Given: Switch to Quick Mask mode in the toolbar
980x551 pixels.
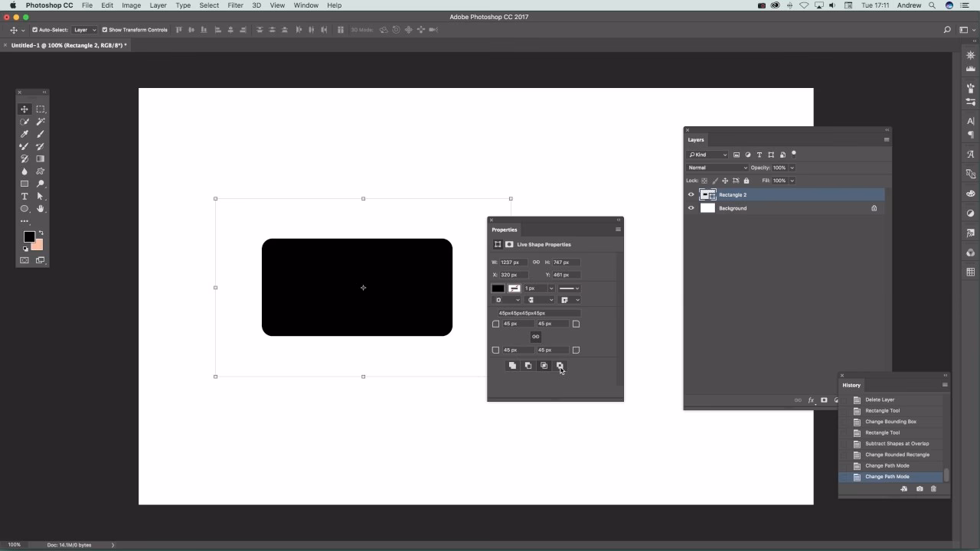Looking at the screenshot, I should (24, 259).
